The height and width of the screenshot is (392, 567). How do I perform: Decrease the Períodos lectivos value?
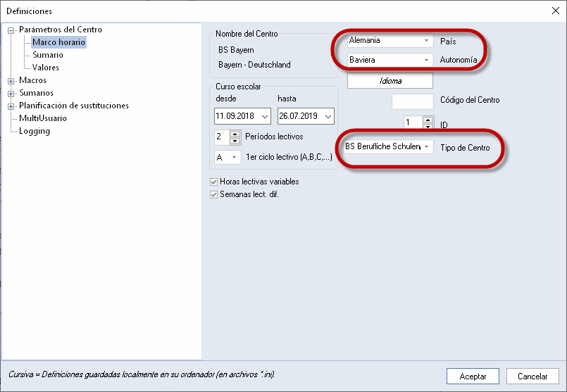pyautogui.click(x=235, y=141)
